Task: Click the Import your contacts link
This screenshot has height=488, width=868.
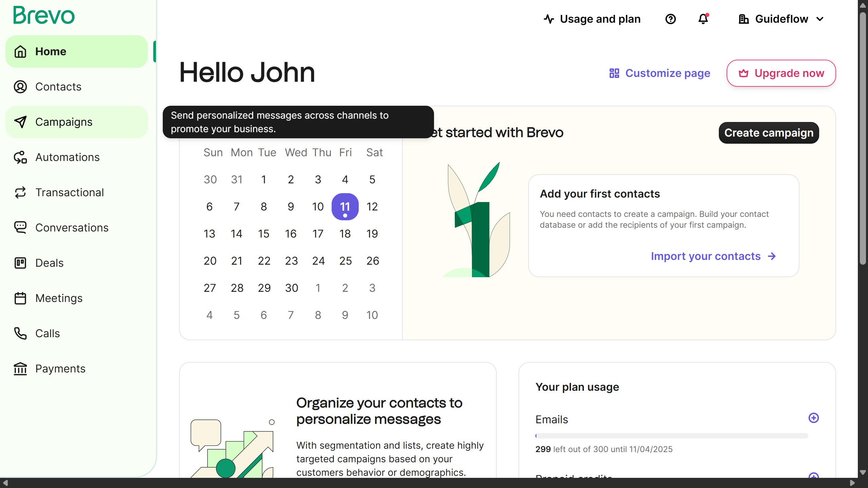Action: tap(706, 256)
